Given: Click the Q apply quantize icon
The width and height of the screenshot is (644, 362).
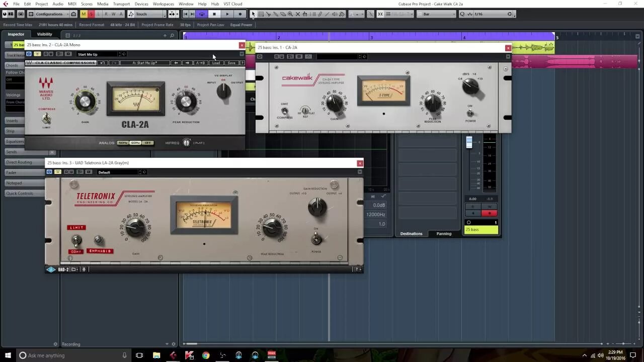Looking at the screenshot, I should [x=462, y=14].
